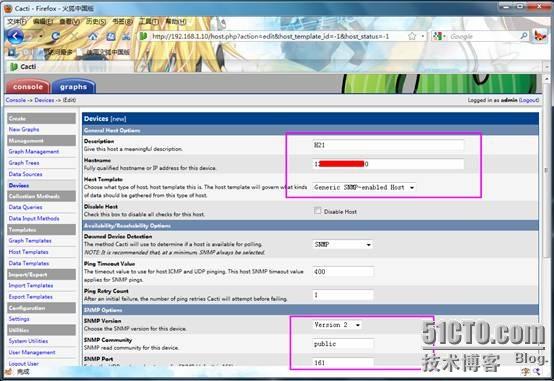Follow the Devices breadcrumb link
Viewport: 554px width, 381px height.
tap(44, 100)
